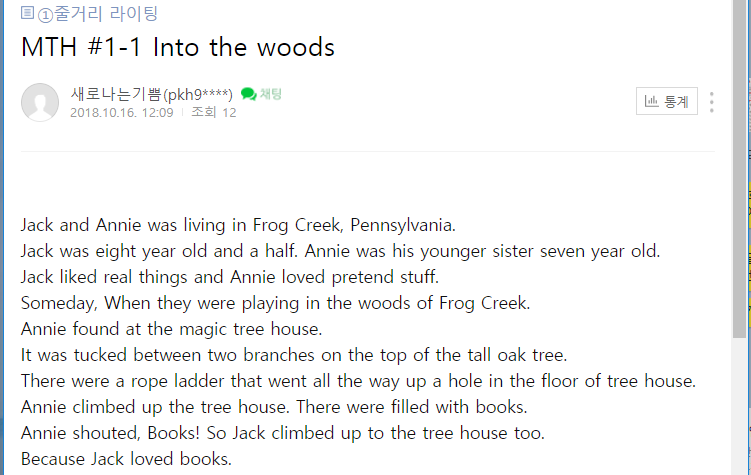
Task: Click the line starting 'Jack and Annie was living'
Action: click(x=238, y=225)
